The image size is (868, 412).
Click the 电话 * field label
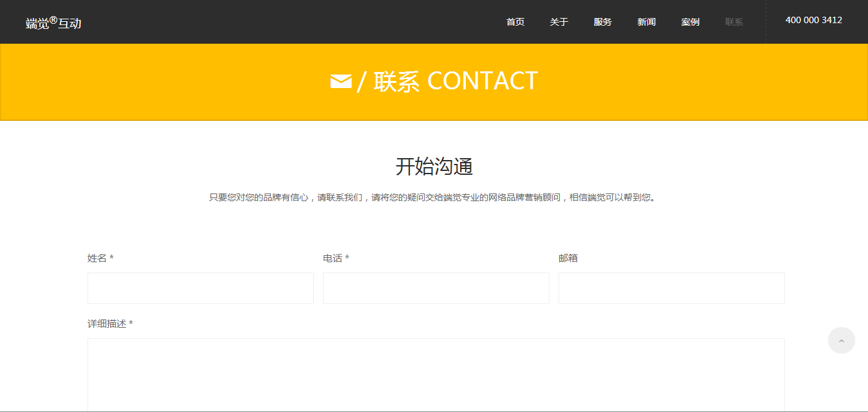tap(336, 258)
